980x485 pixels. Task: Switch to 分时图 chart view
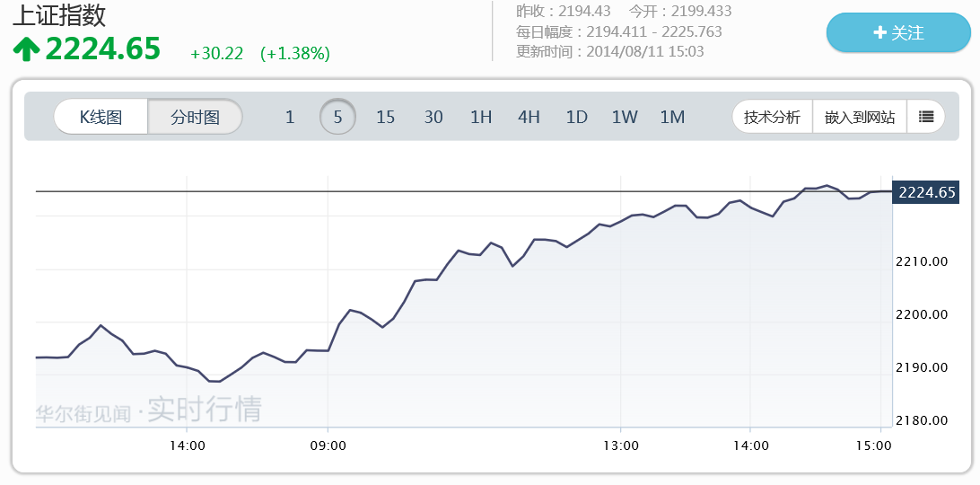(x=195, y=117)
